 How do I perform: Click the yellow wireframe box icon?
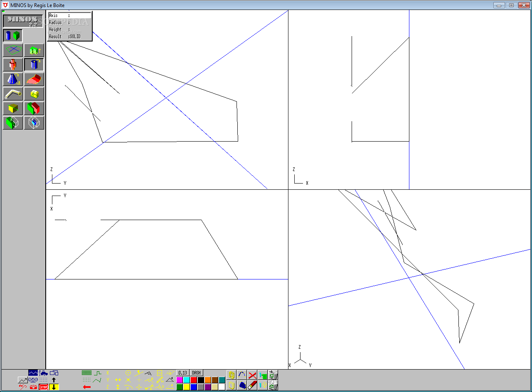coord(232,375)
